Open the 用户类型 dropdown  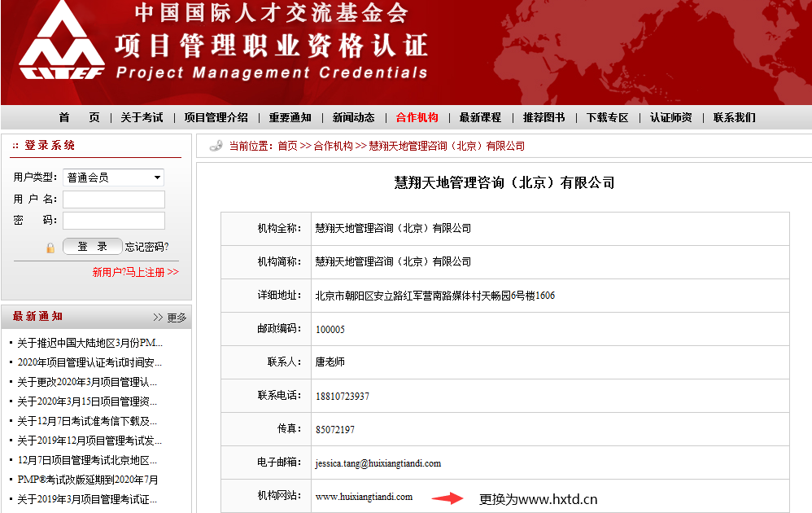click(113, 178)
